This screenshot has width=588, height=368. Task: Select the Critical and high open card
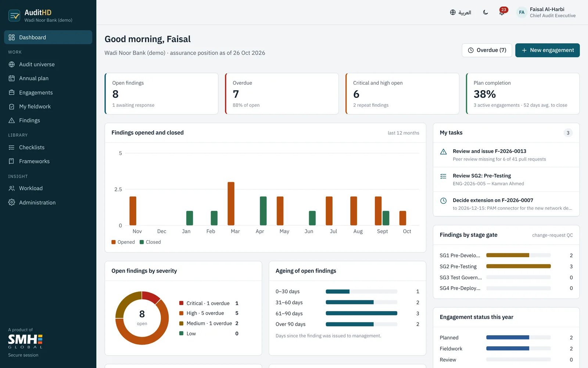click(402, 93)
